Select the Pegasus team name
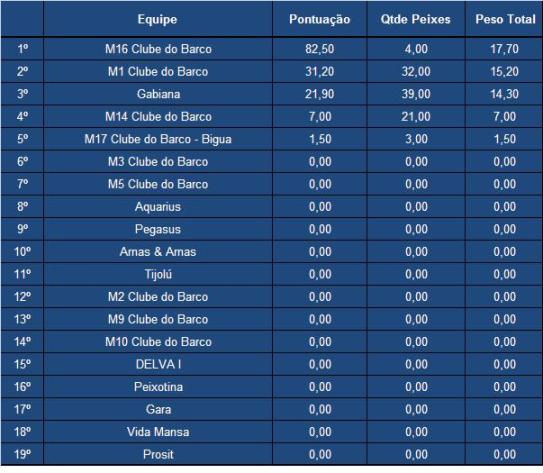 click(158, 229)
